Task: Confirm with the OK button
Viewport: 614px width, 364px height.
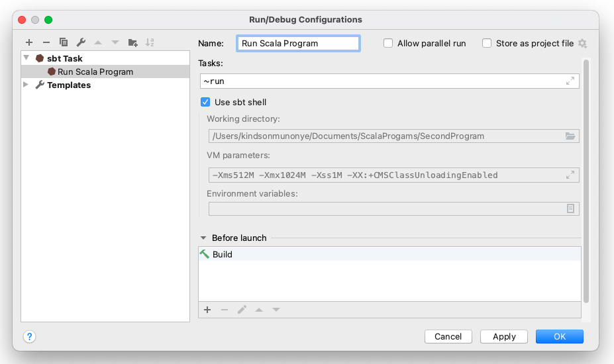Action: tap(560, 337)
